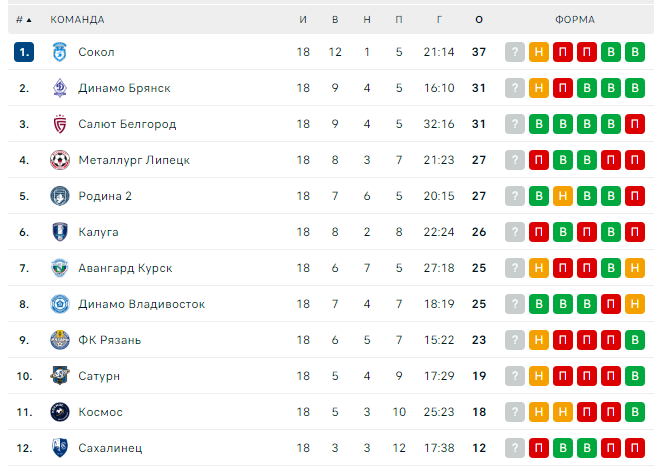Click Сокол's upcoming match question mark badge

point(515,52)
